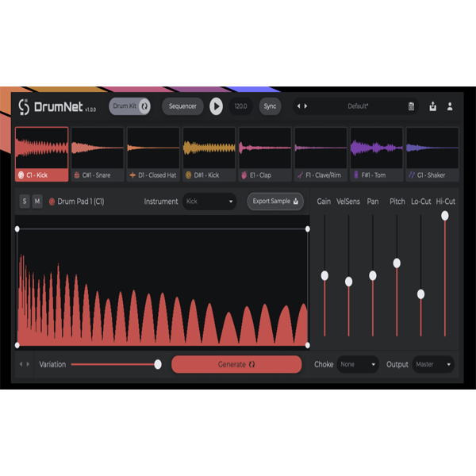Click the VelSens slider handle
476x476 pixels.
point(348,282)
